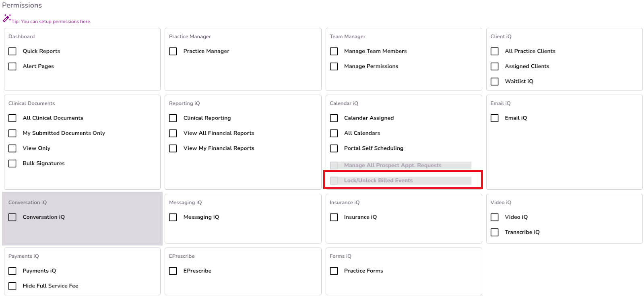Check All Clinical Documents box
The image size is (644, 304).
click(x=12, y=118)
